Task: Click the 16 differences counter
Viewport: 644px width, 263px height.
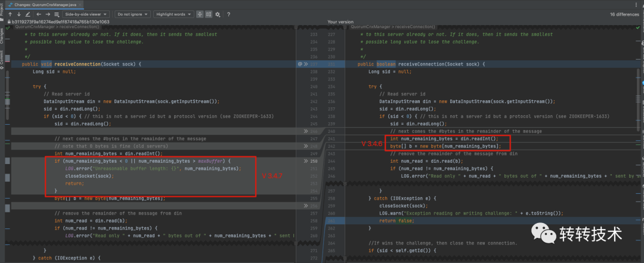Action: tap(624, 14)
